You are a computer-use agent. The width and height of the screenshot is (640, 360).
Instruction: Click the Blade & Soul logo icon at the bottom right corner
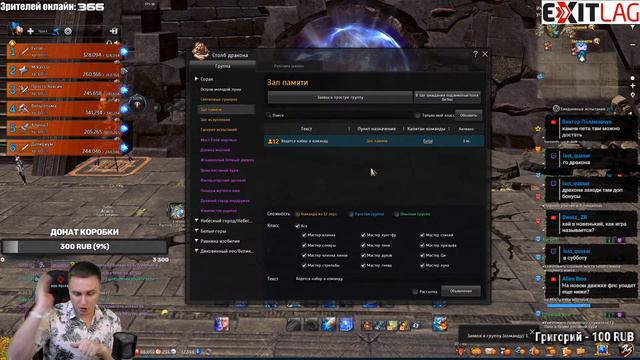627,350
